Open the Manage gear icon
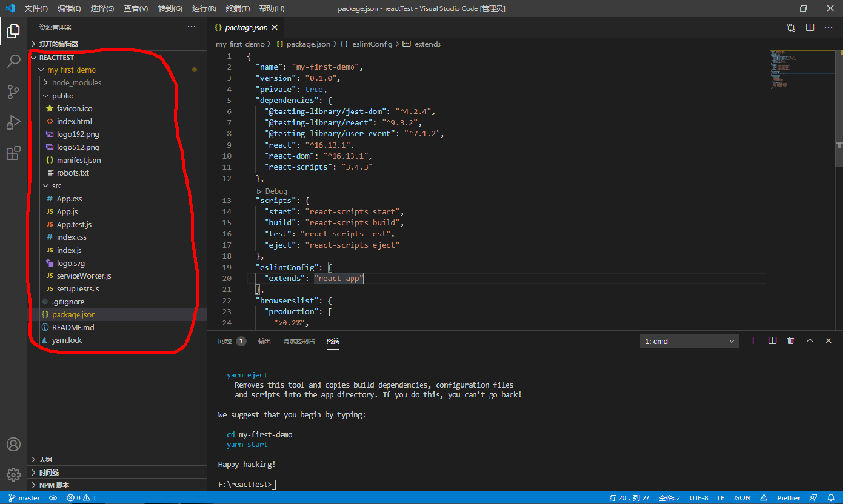The image size is (868, 504). coord(13,474)
